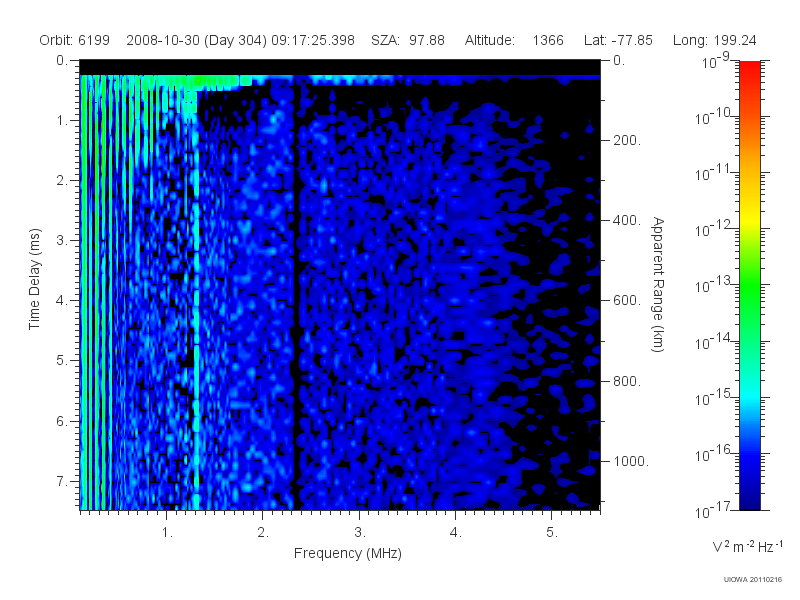Click the 'Time Delay (ms)' axis label
This screenshot has height=600, width=800.
pos(34,279)
